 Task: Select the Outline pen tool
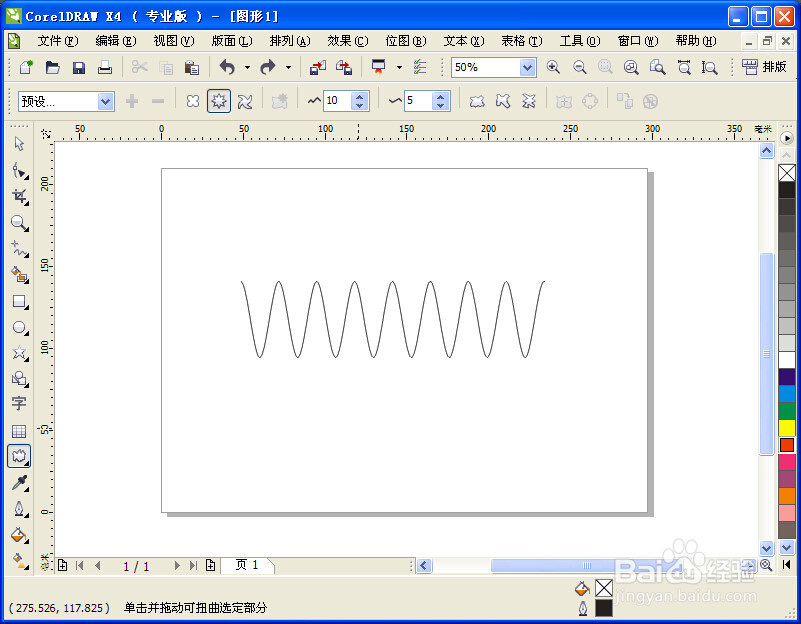pos(19,509)
